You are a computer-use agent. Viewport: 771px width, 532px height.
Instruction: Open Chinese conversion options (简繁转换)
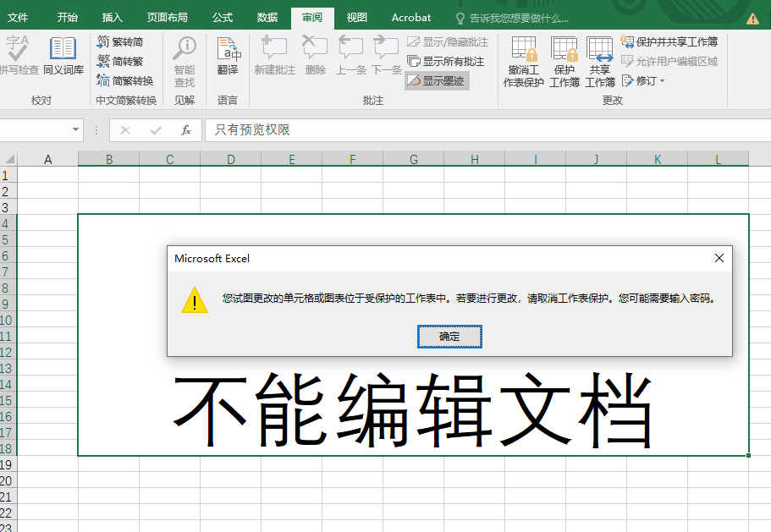coord(125,80)
